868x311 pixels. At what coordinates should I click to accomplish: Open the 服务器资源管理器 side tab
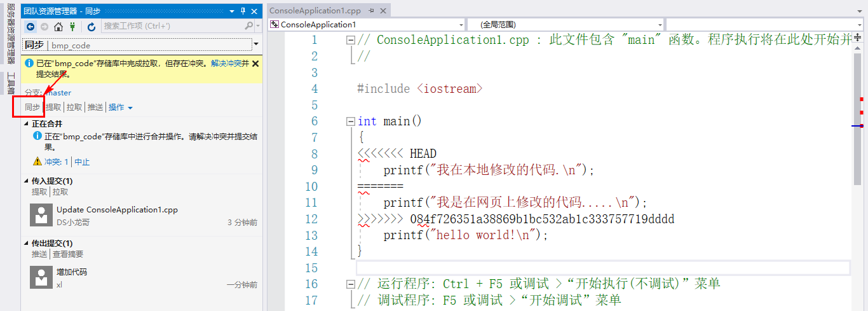tap(10, 34)
